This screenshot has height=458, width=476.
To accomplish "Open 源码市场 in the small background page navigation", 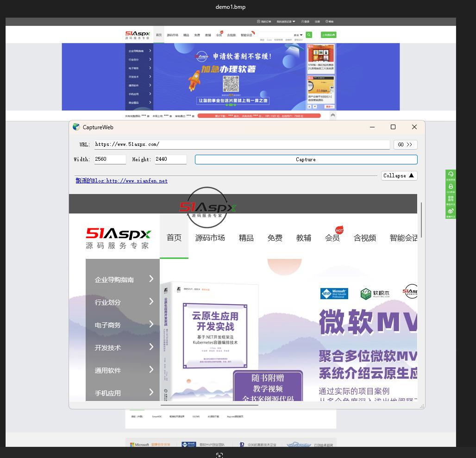I will (172, 35).
